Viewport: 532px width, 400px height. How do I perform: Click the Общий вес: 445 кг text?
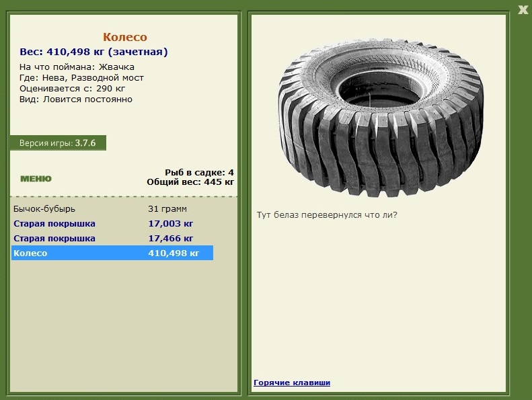[x=190, y=182]
